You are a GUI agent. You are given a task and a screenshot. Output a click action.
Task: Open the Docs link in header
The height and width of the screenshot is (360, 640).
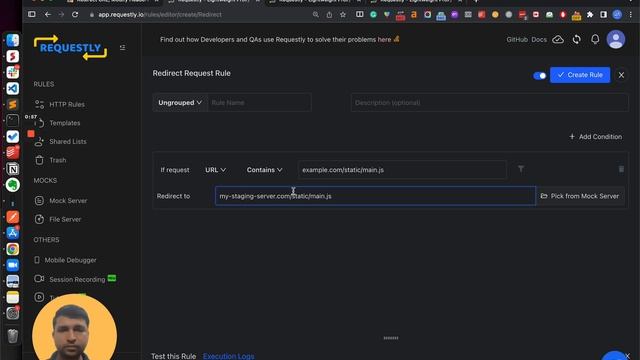pyautogui.click(x=539, y=40)
